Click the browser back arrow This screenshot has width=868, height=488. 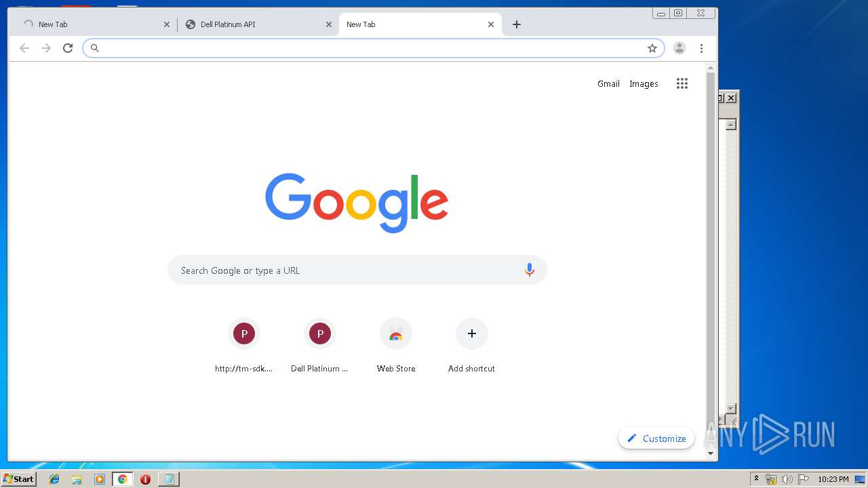click(24, 48)
